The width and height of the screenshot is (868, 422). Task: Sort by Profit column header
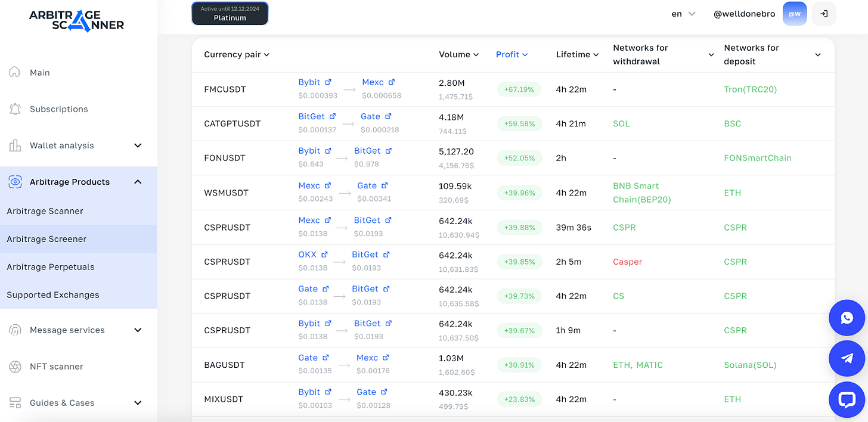(512, 54)
